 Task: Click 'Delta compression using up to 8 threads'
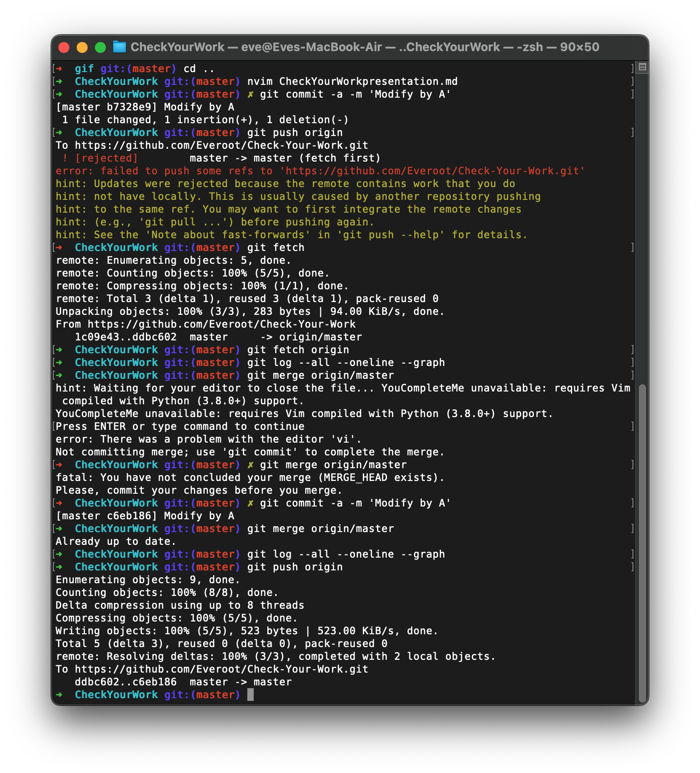[x=180, y=605]
